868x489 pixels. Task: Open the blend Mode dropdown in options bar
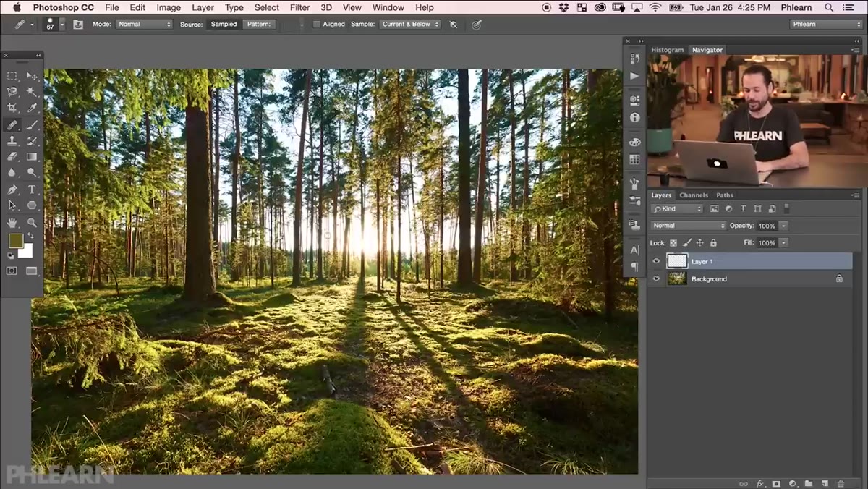pyautogui.click(x=143, y=24)
